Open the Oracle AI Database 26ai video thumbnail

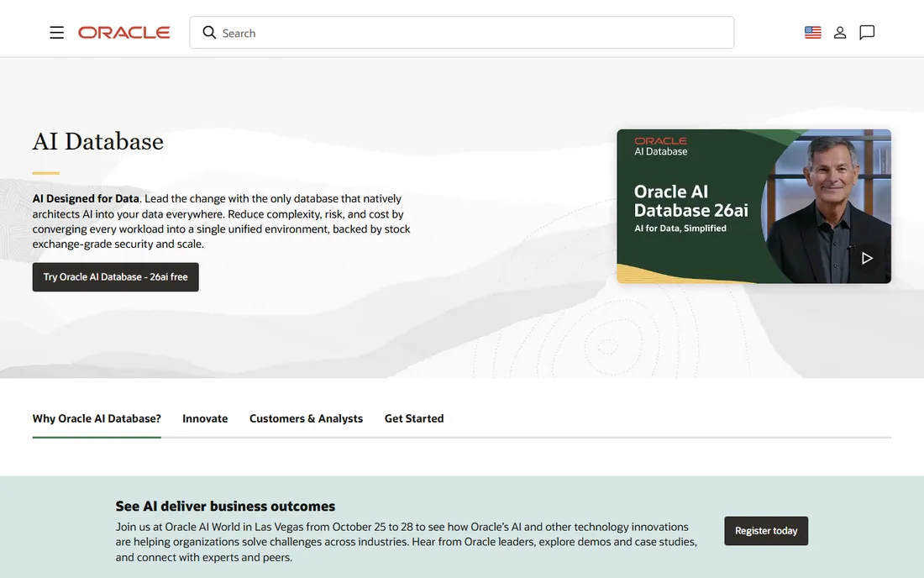[x=753, y=206]
